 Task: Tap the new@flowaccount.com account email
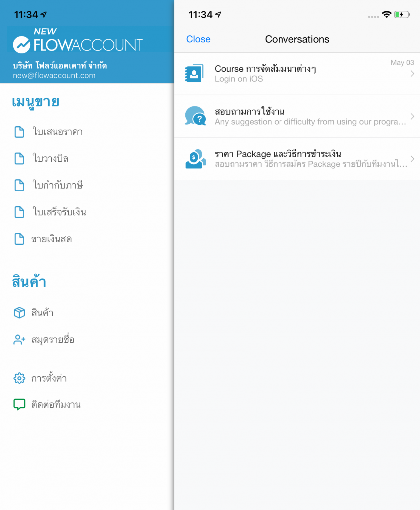54,76
